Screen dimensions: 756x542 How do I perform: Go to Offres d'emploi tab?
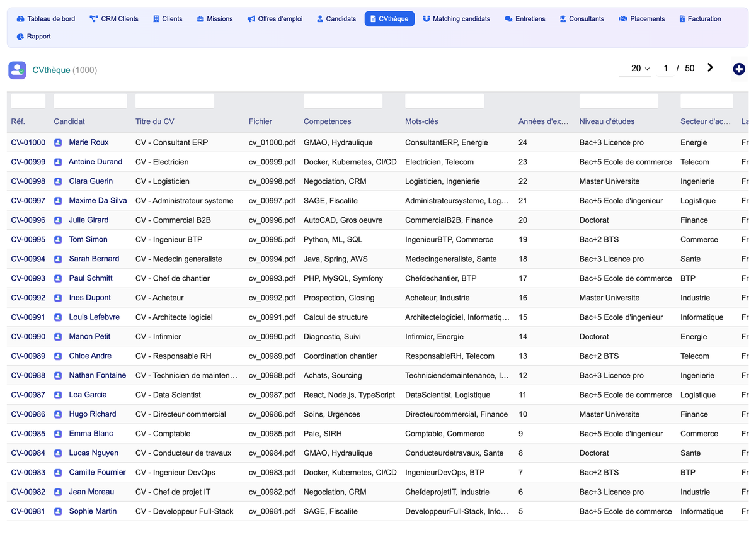275,19
